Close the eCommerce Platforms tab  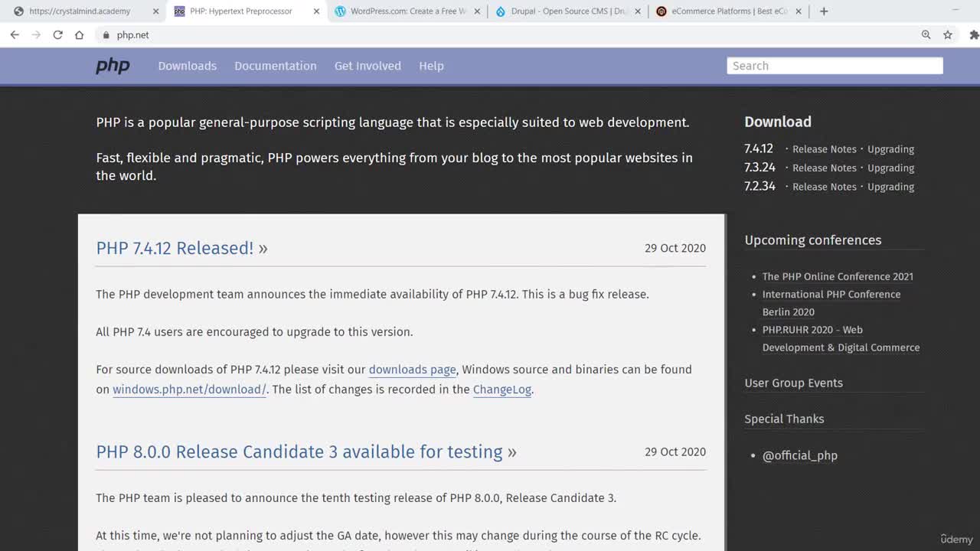point(799,11)
